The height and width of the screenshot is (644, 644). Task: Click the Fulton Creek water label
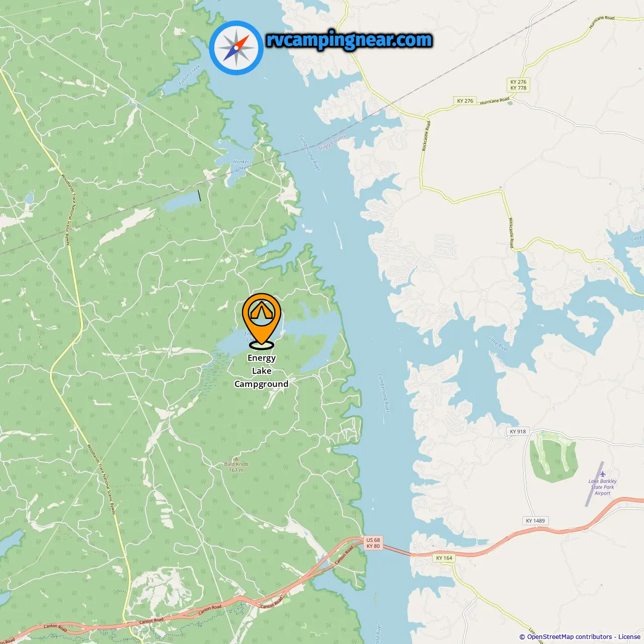click(190, 75)
